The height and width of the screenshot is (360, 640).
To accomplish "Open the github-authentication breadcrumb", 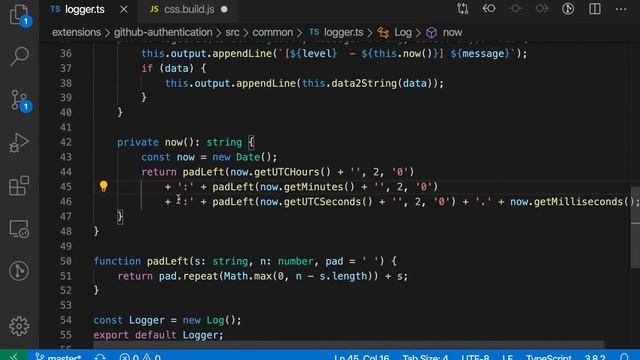I will (163, 32).
